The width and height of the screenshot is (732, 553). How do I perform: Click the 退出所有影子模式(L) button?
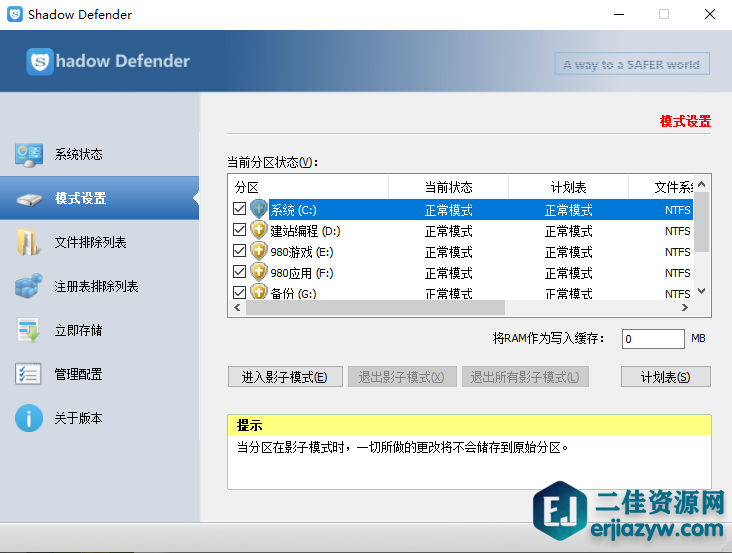tap(525, 377)
